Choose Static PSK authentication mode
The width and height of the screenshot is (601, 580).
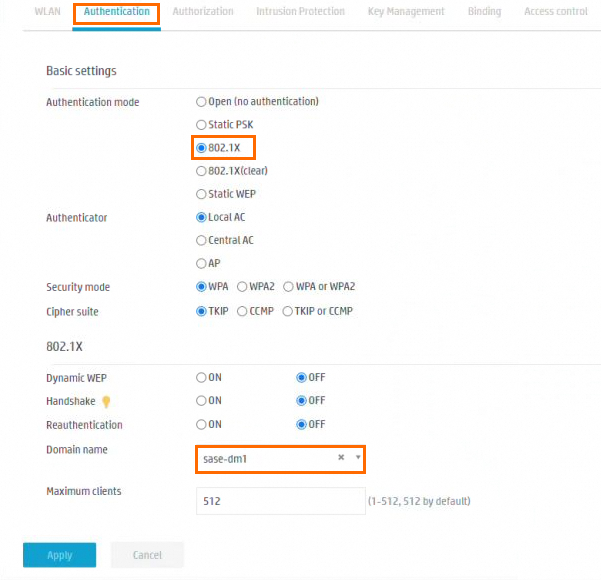pyautogui.click(x=201, y=125)
